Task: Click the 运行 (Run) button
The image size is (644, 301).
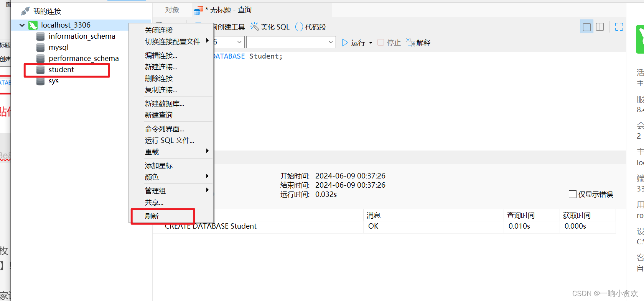Action: click(x=353, y=43)
